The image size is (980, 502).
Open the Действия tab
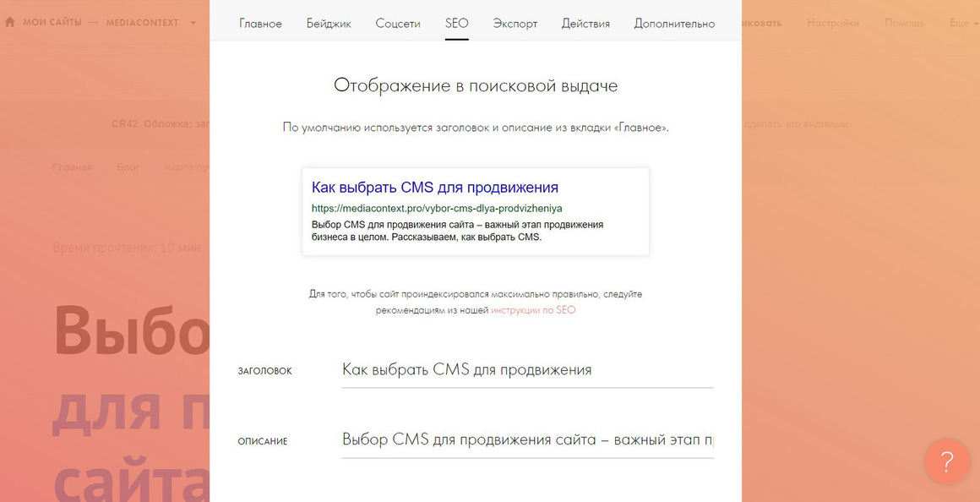[585, 24]
